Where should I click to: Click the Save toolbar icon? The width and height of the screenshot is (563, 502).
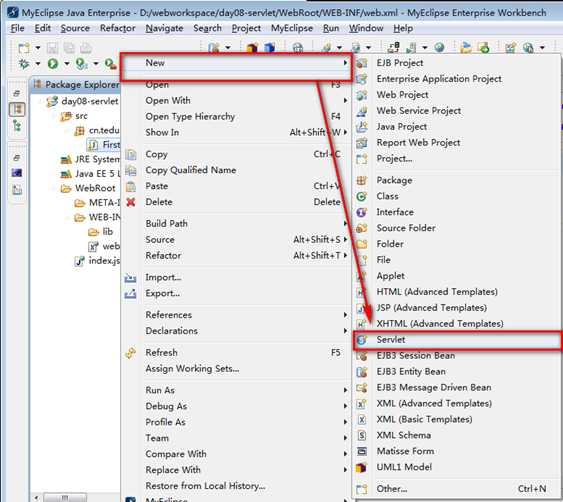point(52,48)
